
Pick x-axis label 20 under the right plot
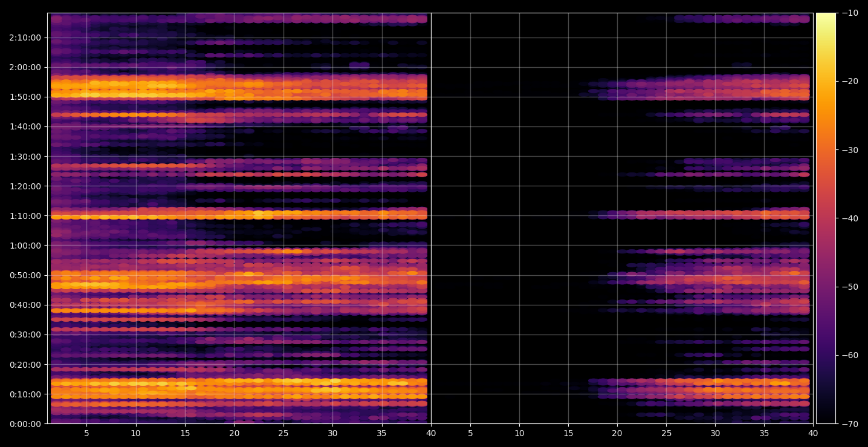(617, 433)
